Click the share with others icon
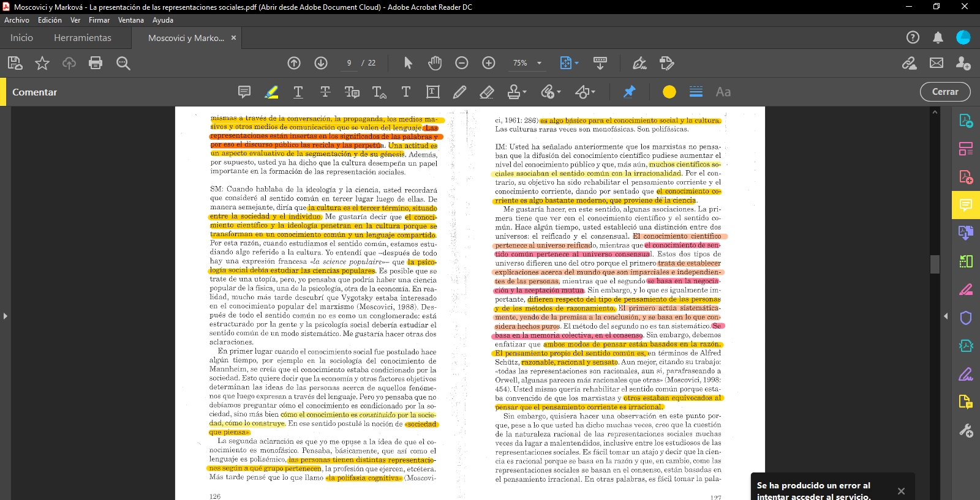980x500 pixels. click(963, 62)
